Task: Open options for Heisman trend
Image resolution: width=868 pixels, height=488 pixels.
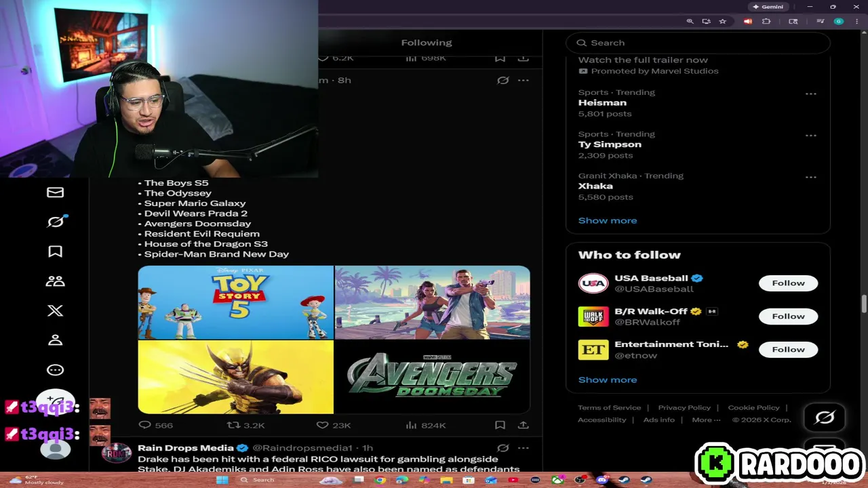Action: pyautogui.click(x=810, y=94)
